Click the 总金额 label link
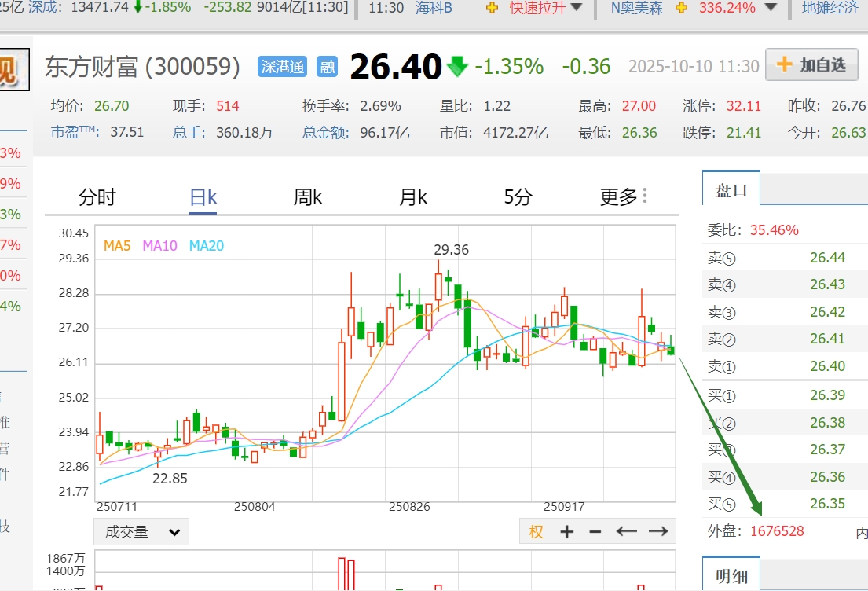 pyautogui.click(x=325, y=132)
